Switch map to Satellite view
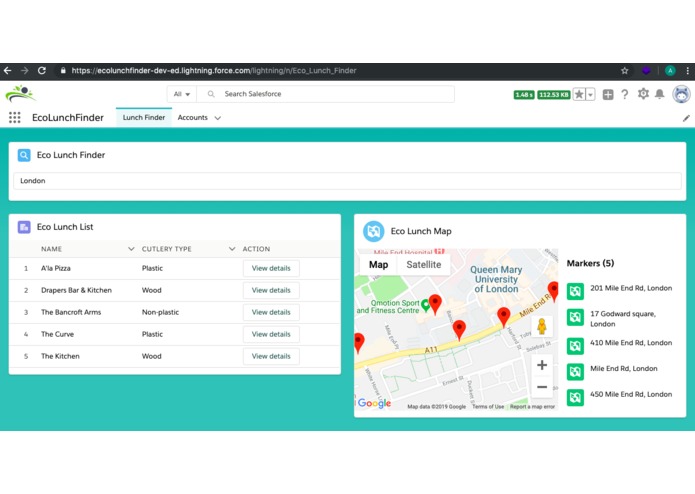The image size is (695, 494). [424, 265]
